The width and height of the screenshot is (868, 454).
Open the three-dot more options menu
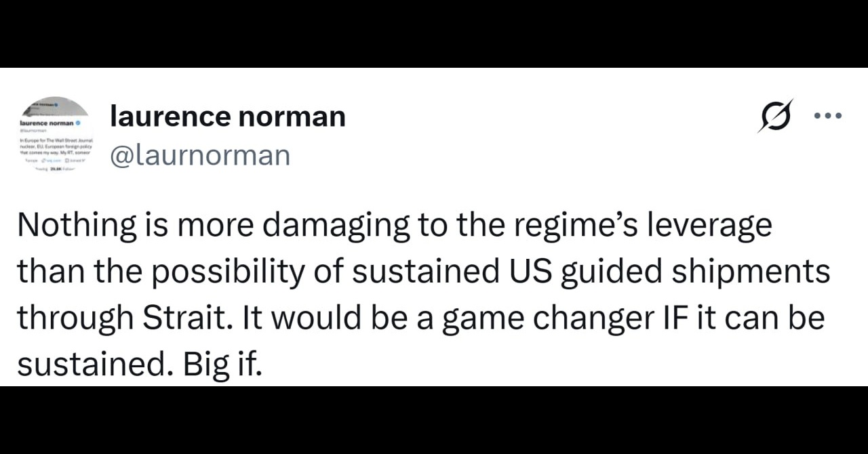click(x=827, y=116)
